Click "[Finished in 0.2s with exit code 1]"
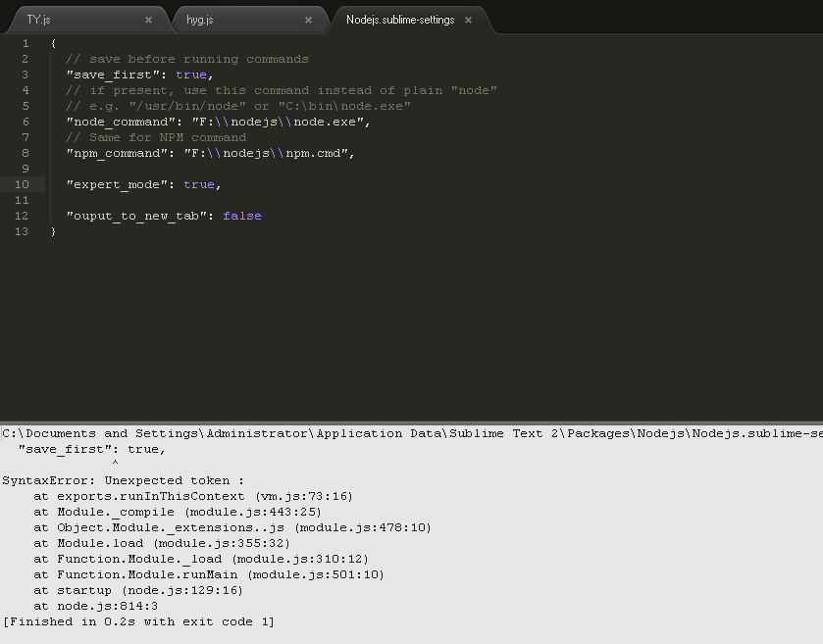Screen dimensions: 823x644 [138, 622]
